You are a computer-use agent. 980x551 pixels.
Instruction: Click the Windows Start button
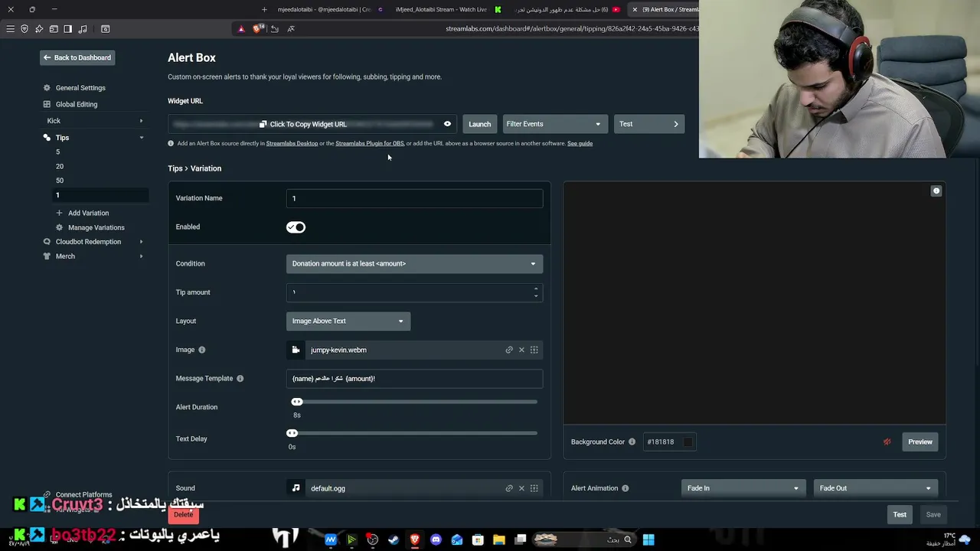(x=648, y=540)
